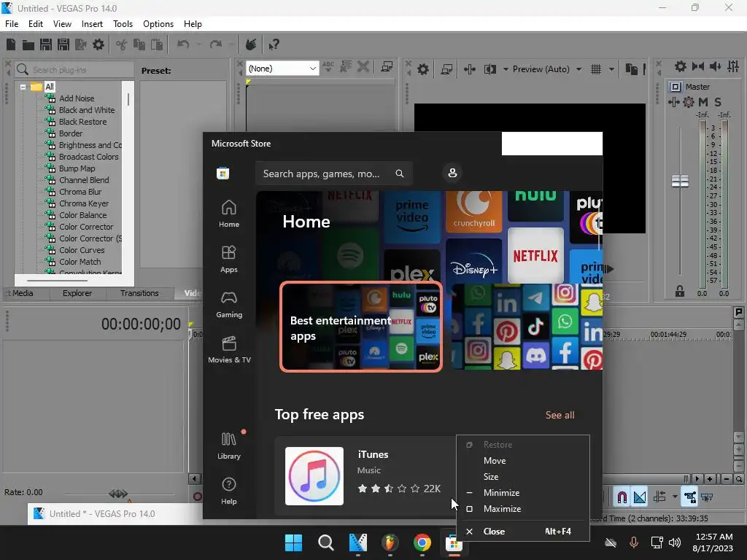The image size is (747, 560).
Task: Open the Undo history dropdown arrow
Action: [x=198, y=44]
